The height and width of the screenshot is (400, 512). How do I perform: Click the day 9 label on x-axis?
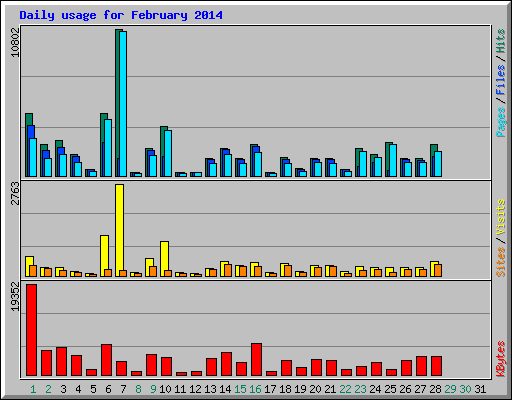point(153,389)
